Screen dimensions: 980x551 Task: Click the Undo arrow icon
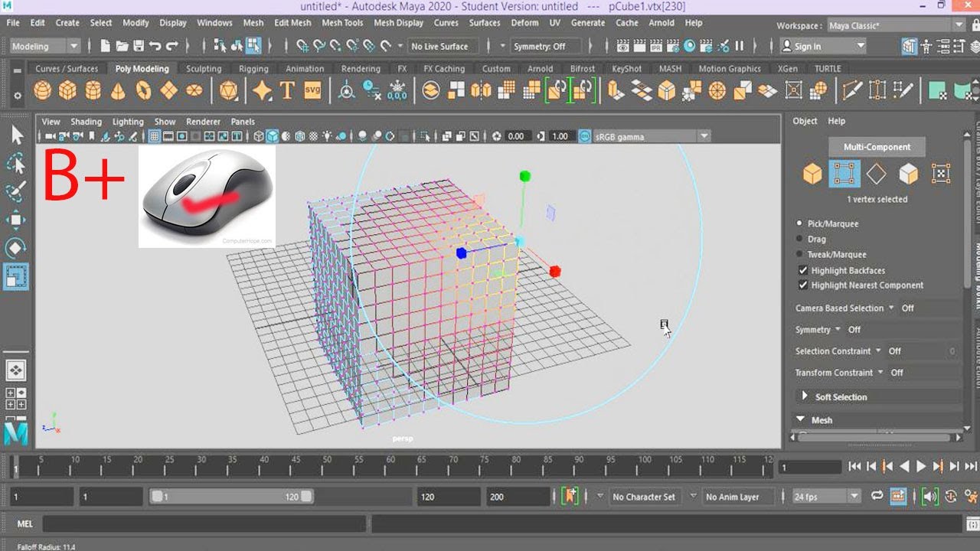pos(155,46)
